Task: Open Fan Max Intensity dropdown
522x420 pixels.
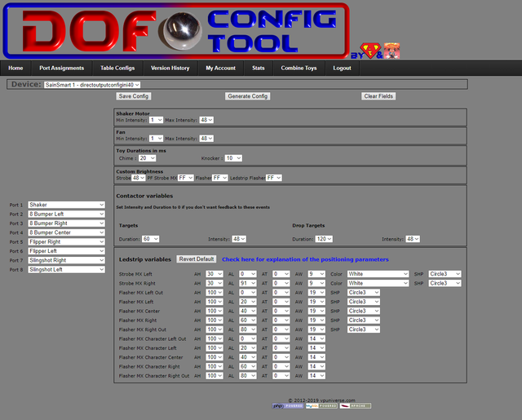Action: (x=206, y=139)
